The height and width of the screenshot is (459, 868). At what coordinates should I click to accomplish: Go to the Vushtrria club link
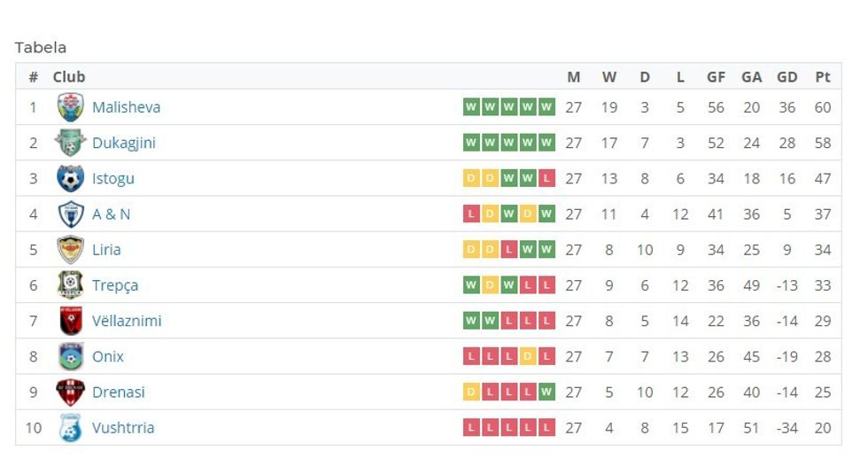click(x=123, y=428)
